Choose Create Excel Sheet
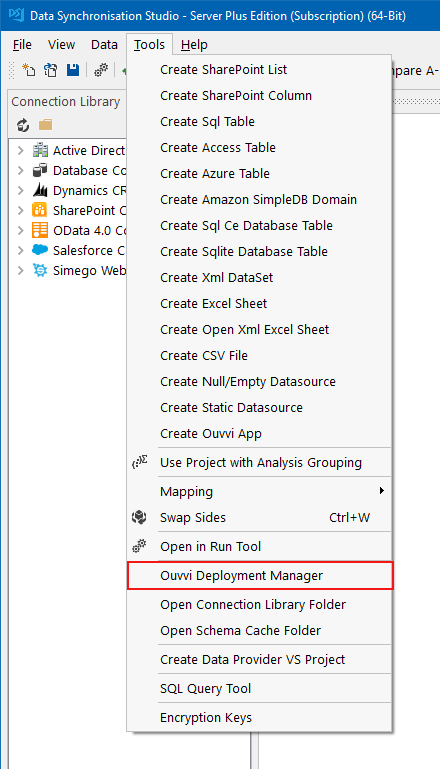Image resolution: width=440 pixels, height=769 pixels. coord(259,304)
